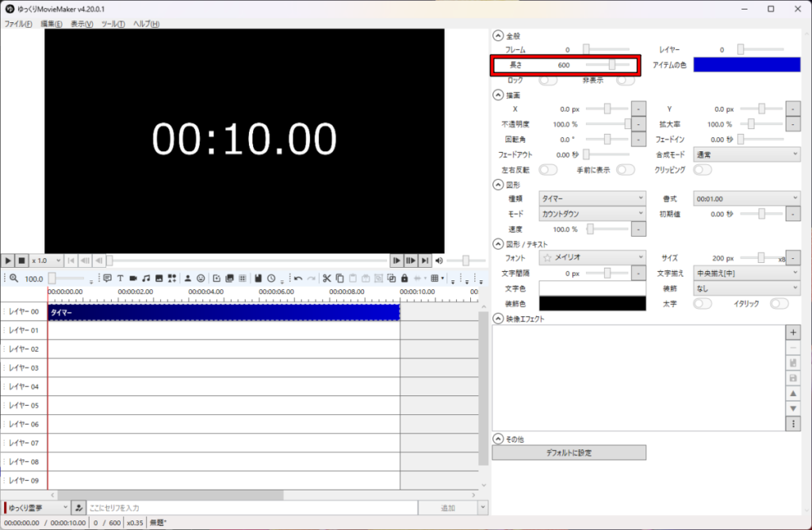Add a shape item with shapes icon

tap(172, 278)
